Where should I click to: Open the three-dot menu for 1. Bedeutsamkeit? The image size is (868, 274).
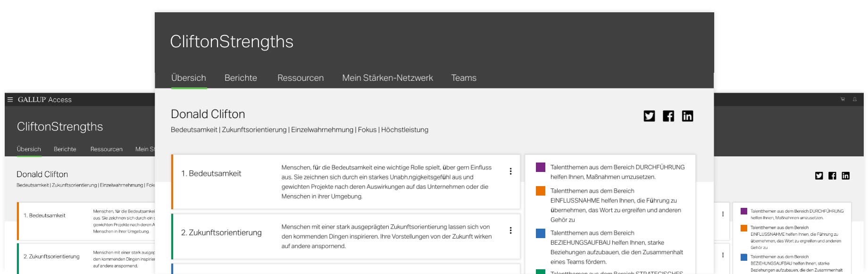pos(510,171)
